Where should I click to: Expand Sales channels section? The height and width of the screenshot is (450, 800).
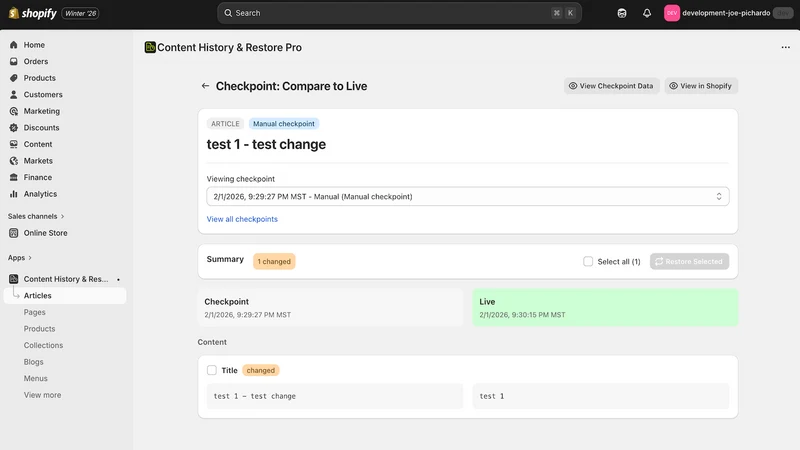tap(36, 216)
